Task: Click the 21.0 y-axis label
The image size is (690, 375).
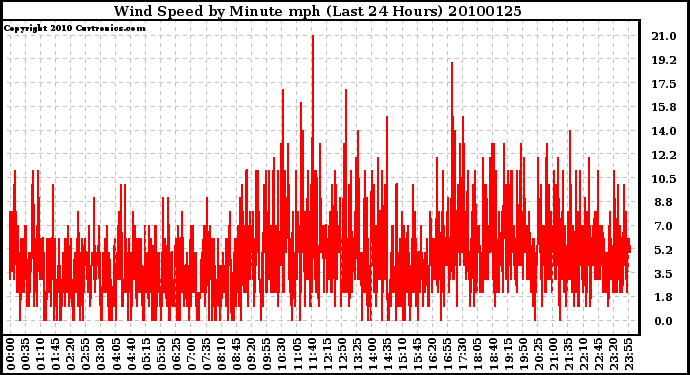Action: [x=664, y=36]
